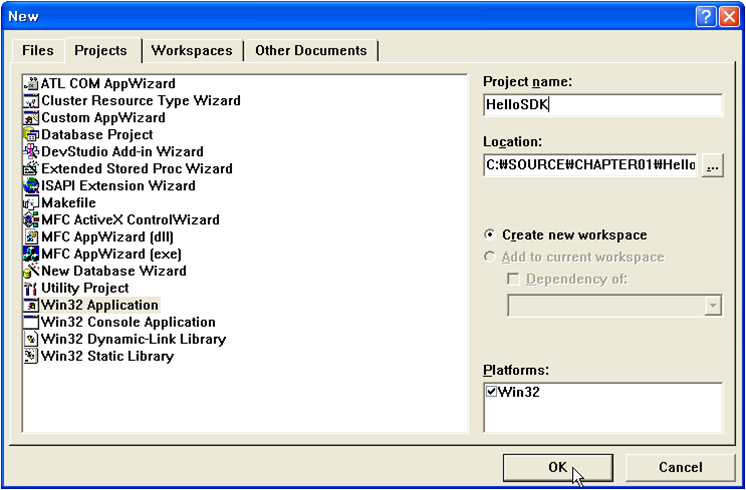Select Database Project list entry text
Image resolution: width=746 pixels, height=490 pixels.
97,135
